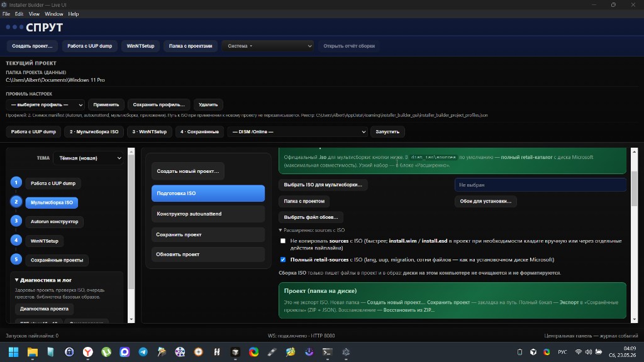Click right panel scrollbar up arrow
The image size is (644, 362).
[x=634, y=152]
